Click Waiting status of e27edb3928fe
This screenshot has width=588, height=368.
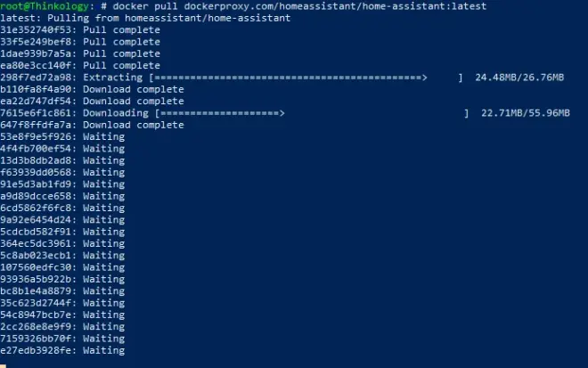click(x=104, y=351)
